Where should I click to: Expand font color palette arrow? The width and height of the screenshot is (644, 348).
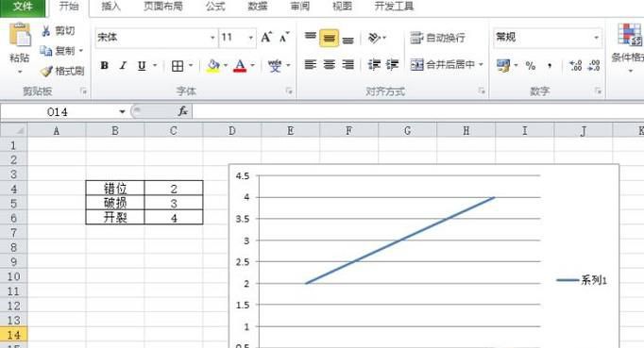pos(252,65)
